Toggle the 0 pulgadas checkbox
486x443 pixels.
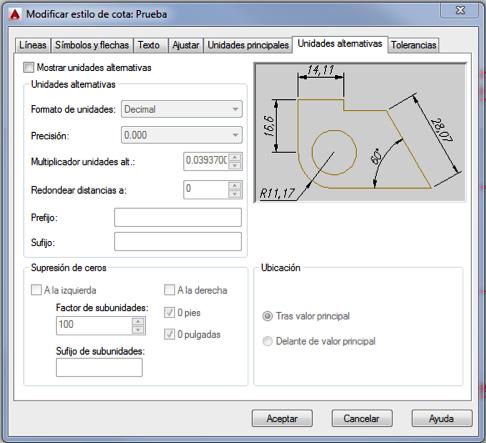(169, 334)
